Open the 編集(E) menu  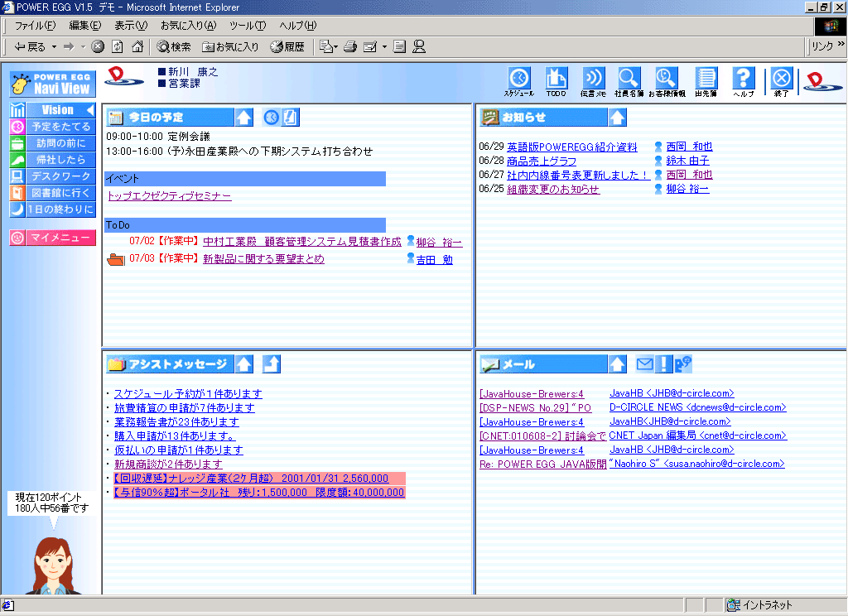85,26
